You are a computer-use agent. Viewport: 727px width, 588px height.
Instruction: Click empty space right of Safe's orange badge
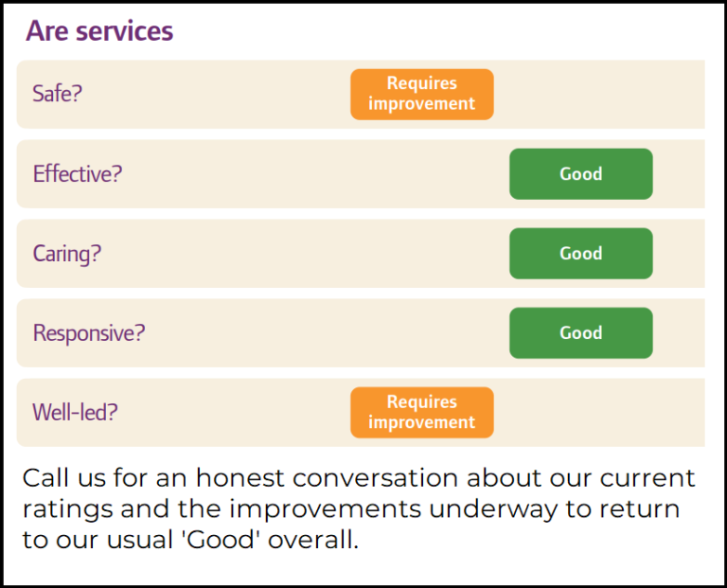(596, 94)
